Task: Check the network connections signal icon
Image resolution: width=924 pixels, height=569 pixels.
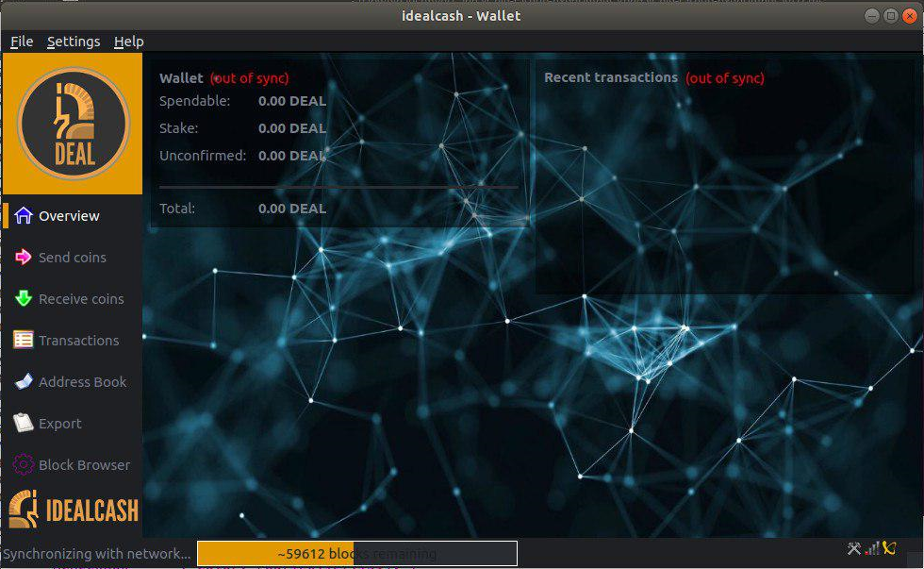Action: point(872,548)
